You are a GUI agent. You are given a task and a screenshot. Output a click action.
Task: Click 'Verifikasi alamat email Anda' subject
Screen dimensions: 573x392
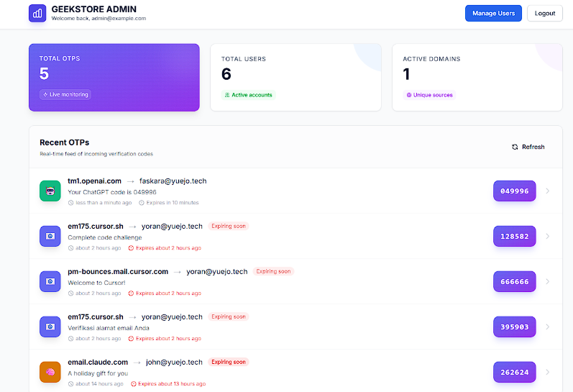[109, 328]
